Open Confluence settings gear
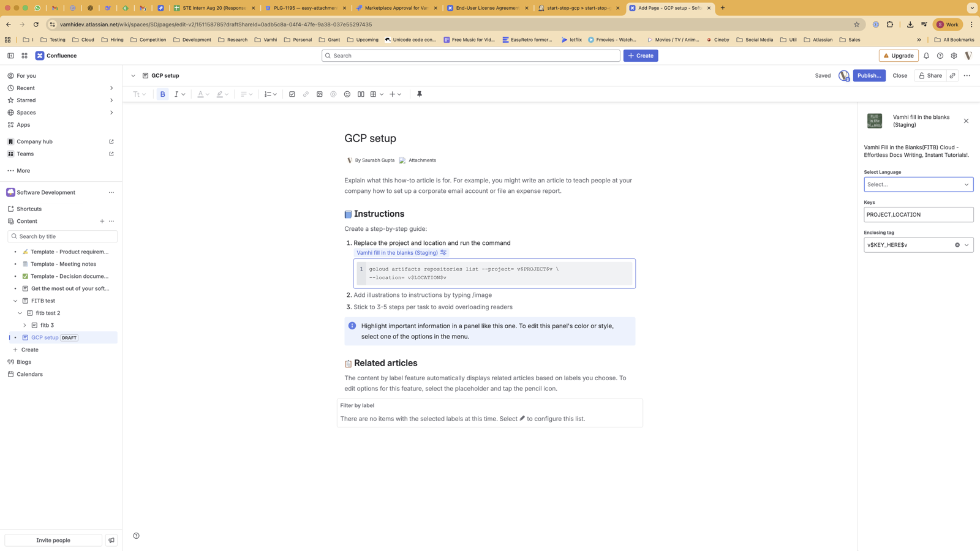This screenshot has height=551, width=980. coord(954,56)
